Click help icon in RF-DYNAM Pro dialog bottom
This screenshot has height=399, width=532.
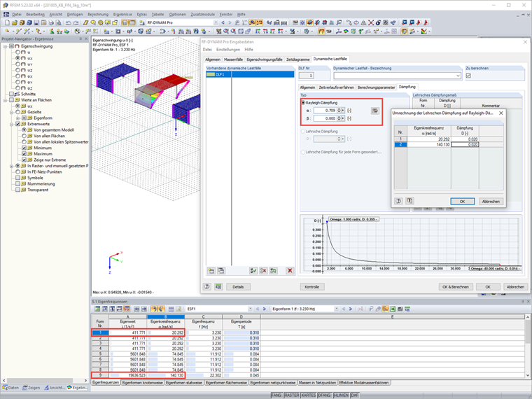point(207,287)
